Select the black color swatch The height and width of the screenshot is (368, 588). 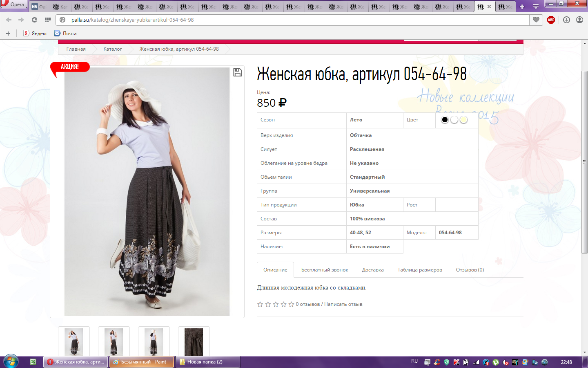coord(445,120)
